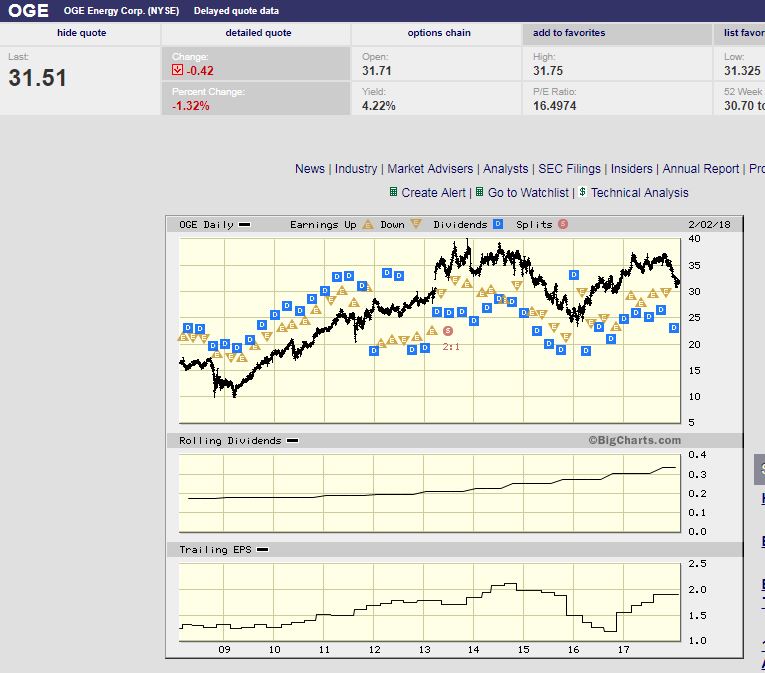Image resolution: width=765 pixels, height=673 pixels.
Task: Click the Create Alert link
Action: [x=433, y=193]
